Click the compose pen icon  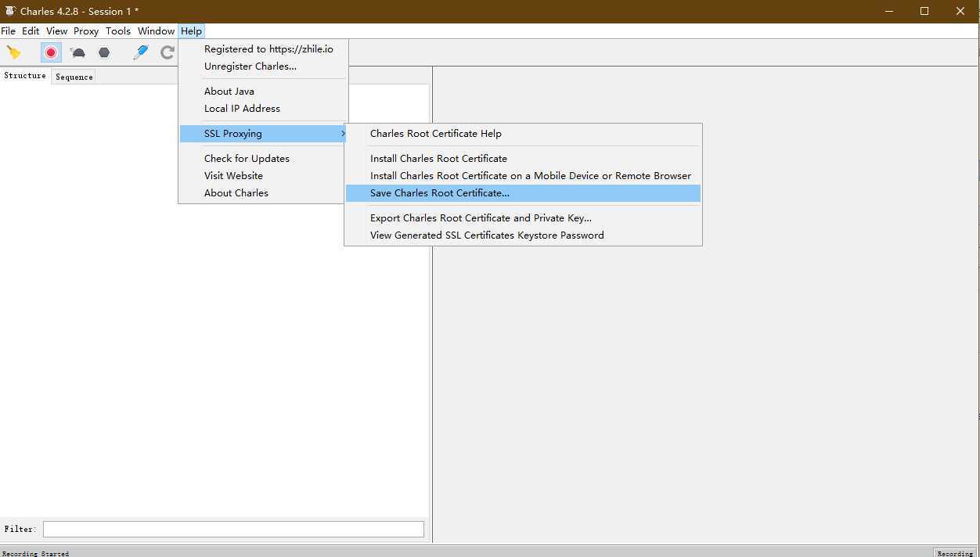[141, 52]
